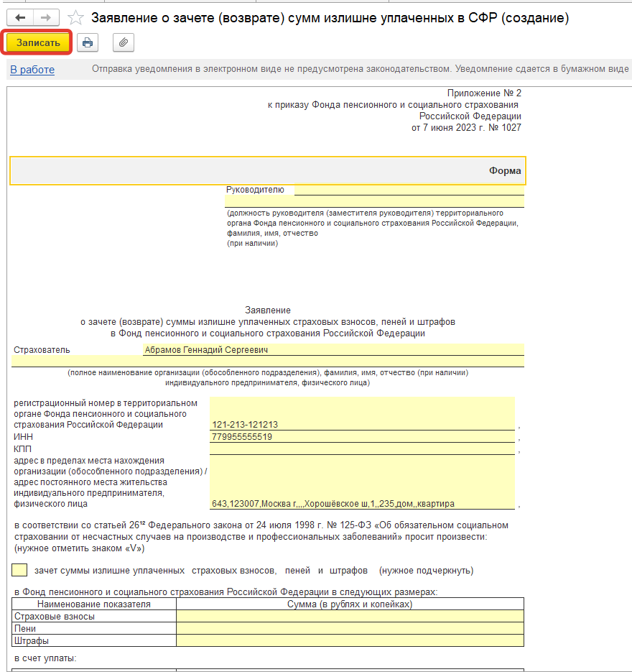This screenshot has width=632, height=672.
Task: Click second line under Страхователь field
Action: coord(267,362)
